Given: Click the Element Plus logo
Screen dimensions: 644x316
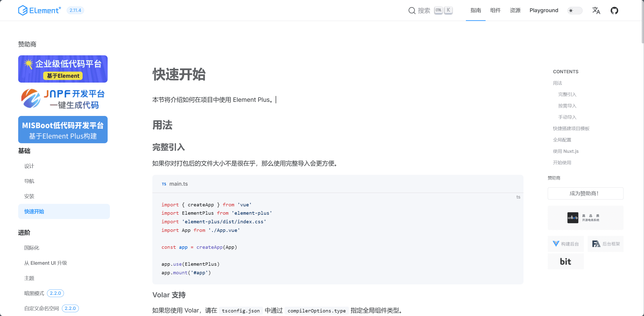Looking at the screenshot, I should click(x=39, y=10).
